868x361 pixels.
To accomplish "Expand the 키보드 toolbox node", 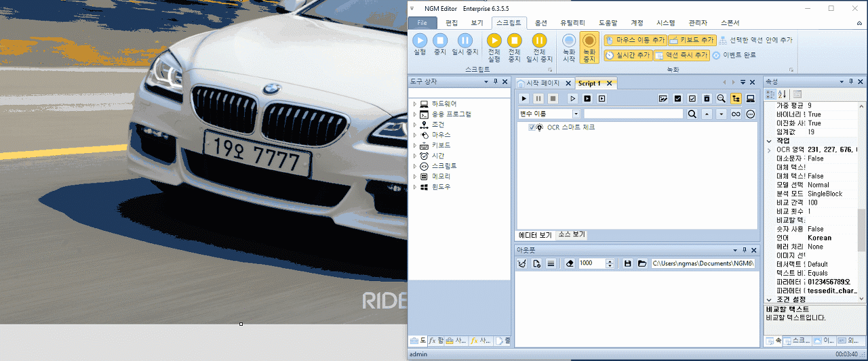I will coord(414,146).
